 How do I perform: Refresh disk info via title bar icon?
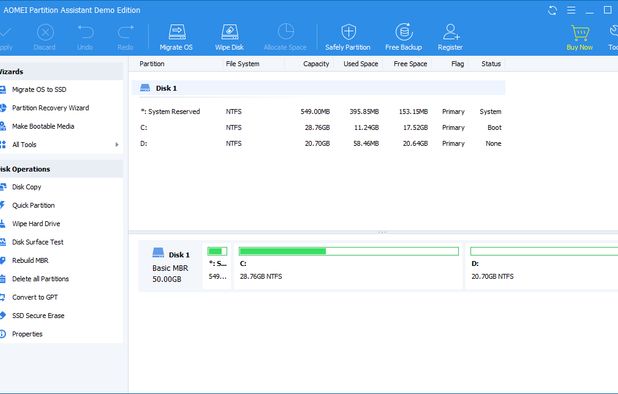coord(553,10)
